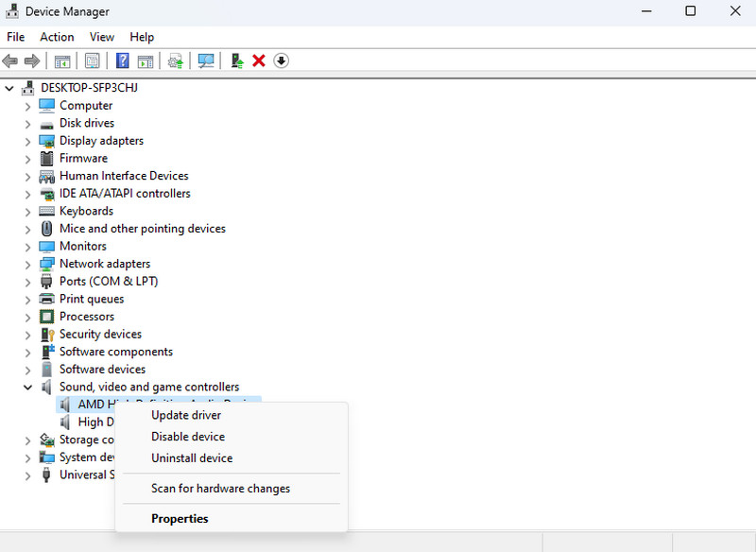Click the down-arrow disable device toolbar icon
Viewport: 756px width, 552px height.
tap(281, 61)
